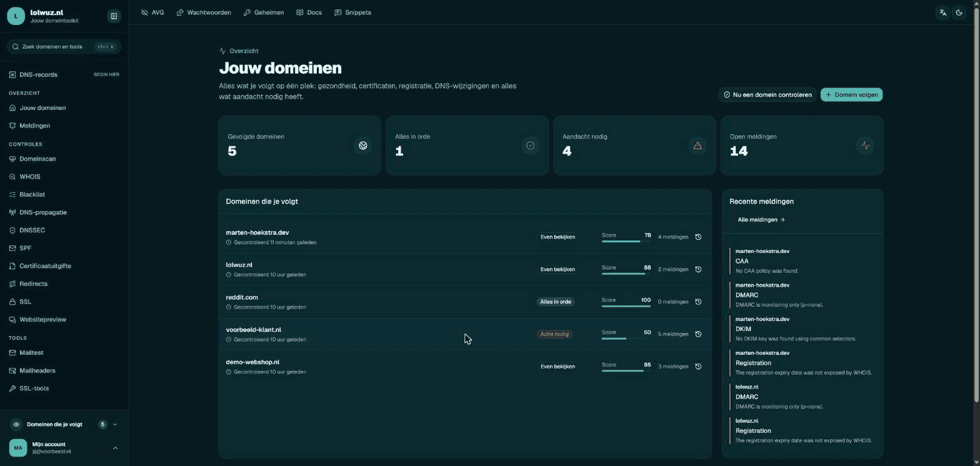Click history icon for voorbeeld-klant.nl row
Viewport: 980px width, 466px height.
[698, 334]
